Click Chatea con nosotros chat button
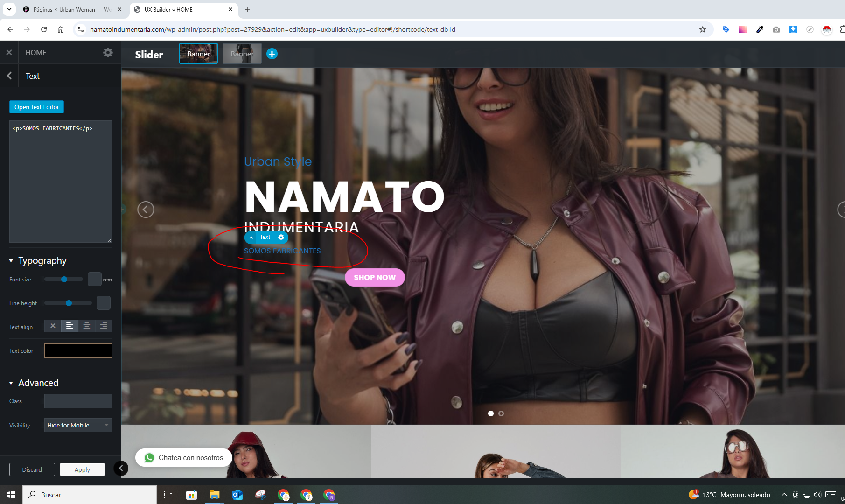 pos(184,458)
